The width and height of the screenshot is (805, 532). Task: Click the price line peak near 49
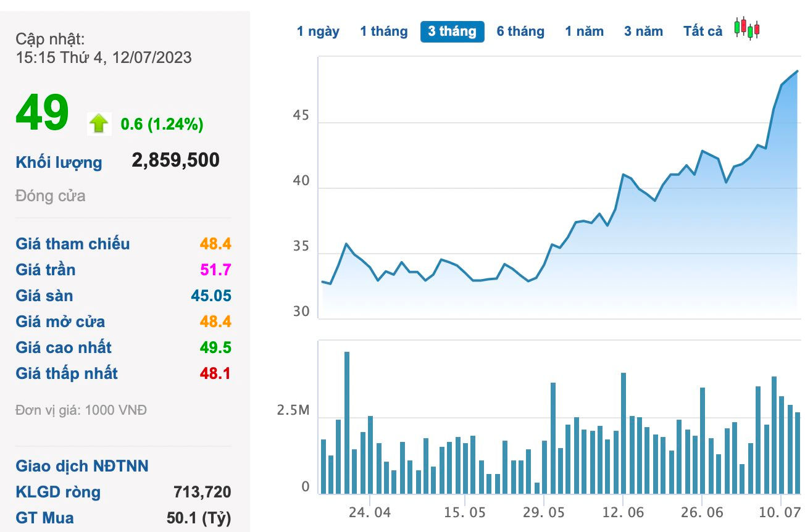pos(797,71)
